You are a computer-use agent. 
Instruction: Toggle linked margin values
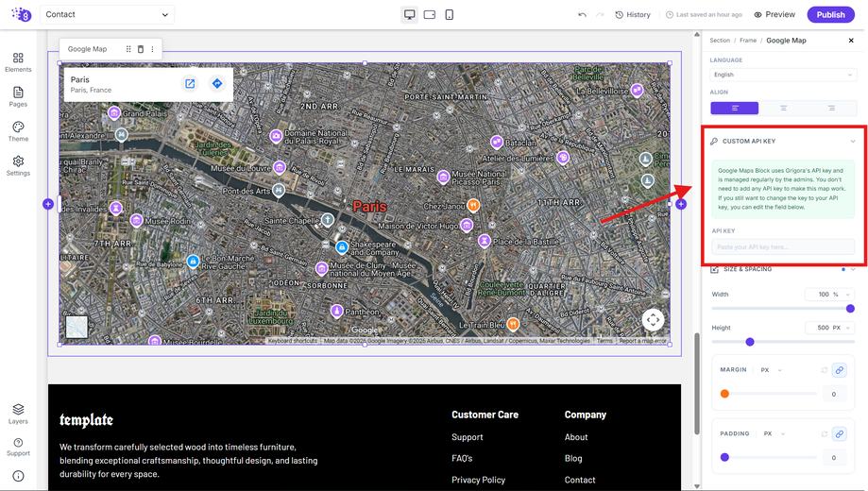click(840, 370)
